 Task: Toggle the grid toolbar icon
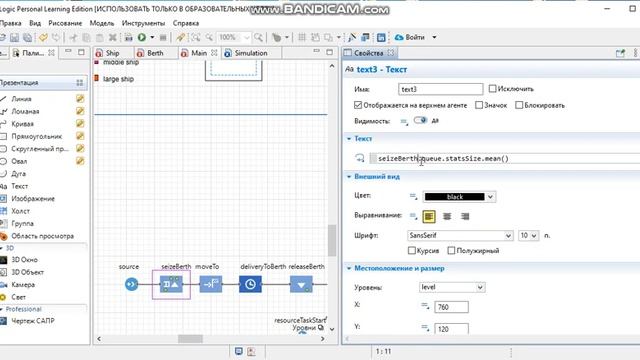click(302, 38)
